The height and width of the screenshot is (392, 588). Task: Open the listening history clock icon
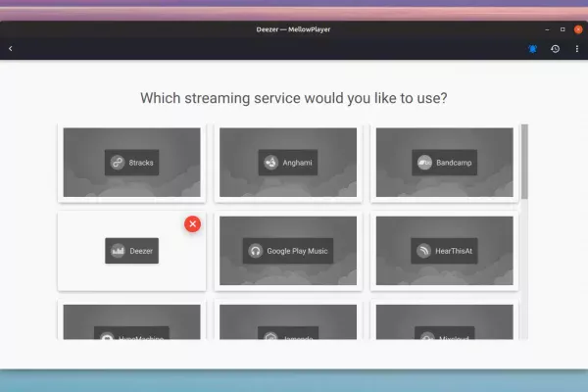556,49
